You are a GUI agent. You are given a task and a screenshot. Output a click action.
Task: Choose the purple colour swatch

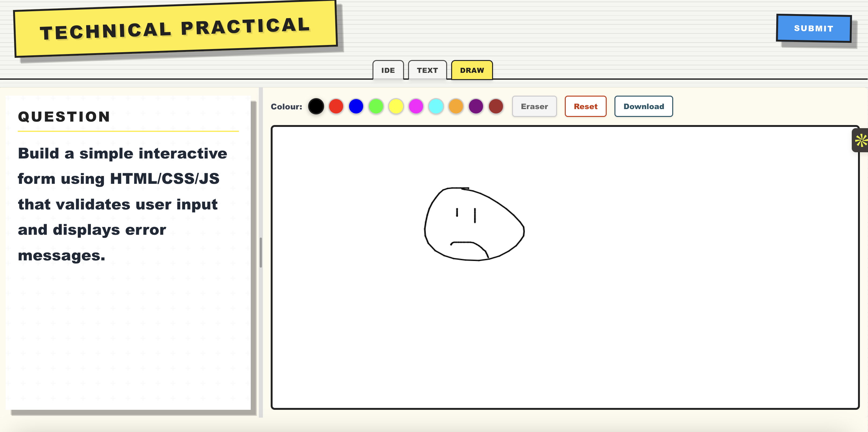476,107
